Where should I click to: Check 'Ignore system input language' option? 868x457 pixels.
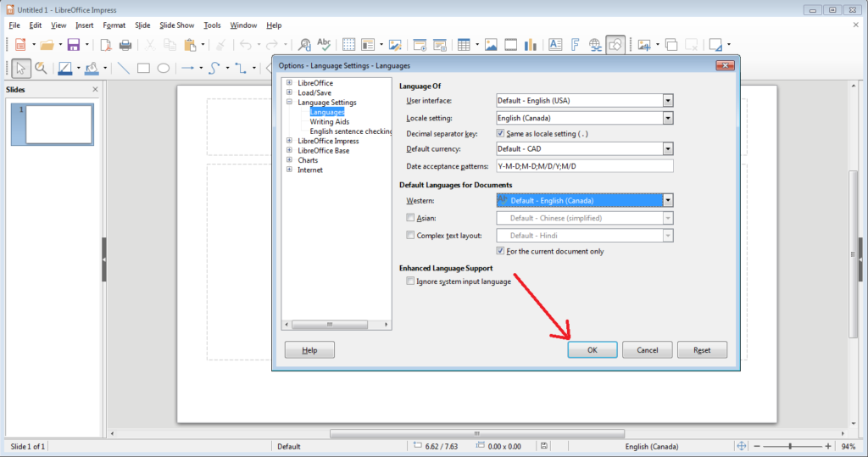[411, 281]
